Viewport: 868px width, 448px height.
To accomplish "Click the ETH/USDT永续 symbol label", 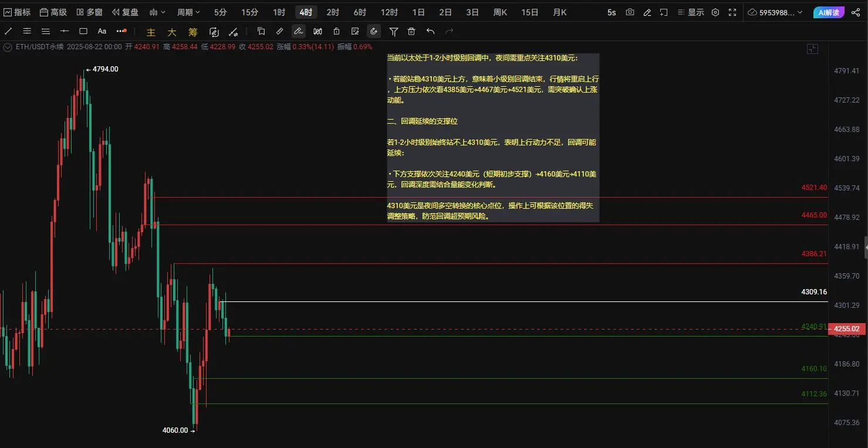I will pos(40,47).
